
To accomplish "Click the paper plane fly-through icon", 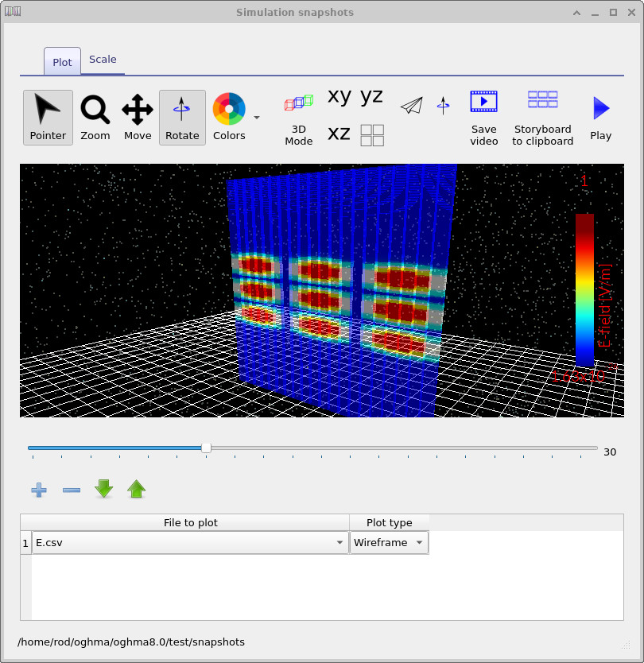I will (411, 104).
